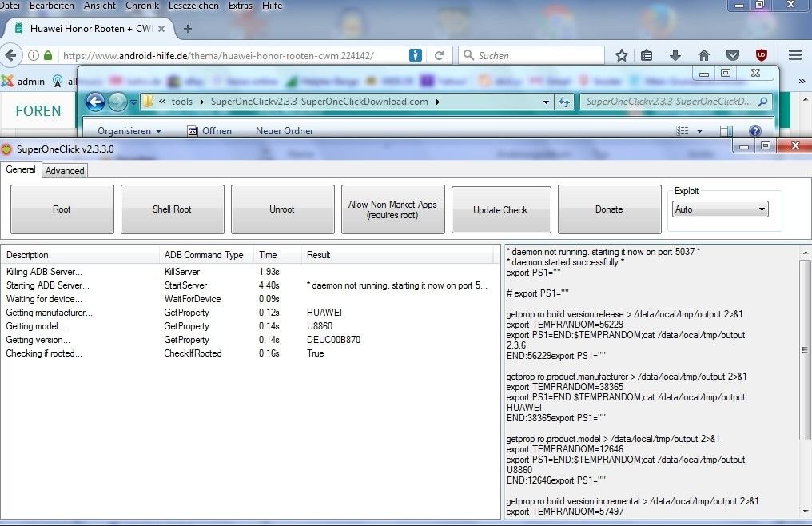Viewport: 812px width, 526px height.
Task: Open uBlock Origin extension icon
Action: click(x=761, y=55)
